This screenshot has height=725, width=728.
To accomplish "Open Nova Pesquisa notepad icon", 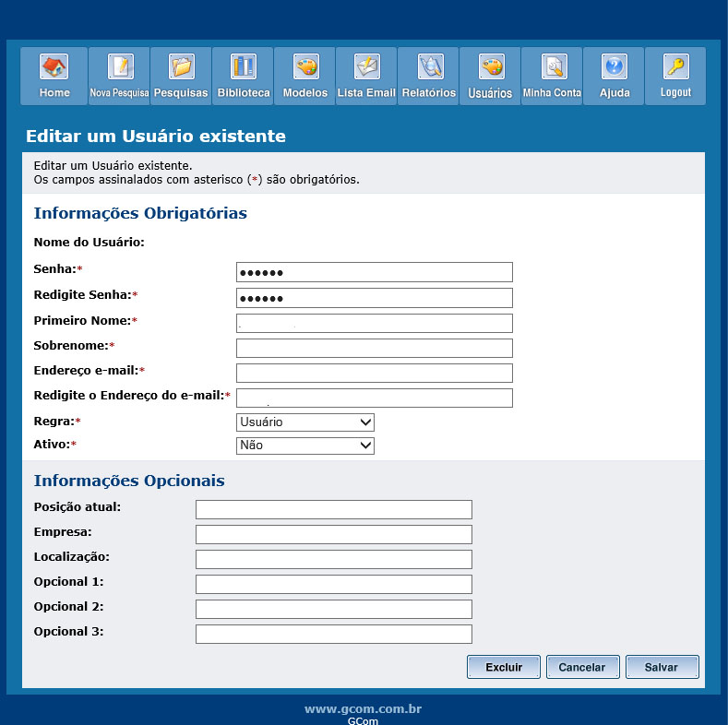I will coord(120,65).
